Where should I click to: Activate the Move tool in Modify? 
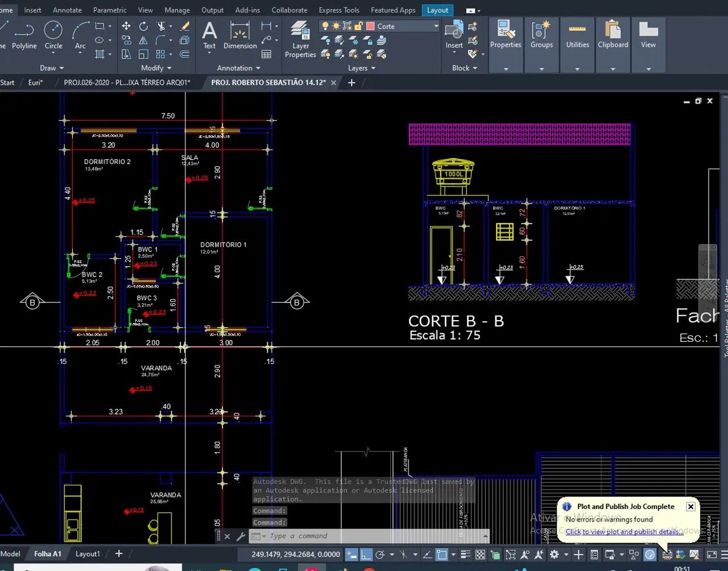(126, 26)
